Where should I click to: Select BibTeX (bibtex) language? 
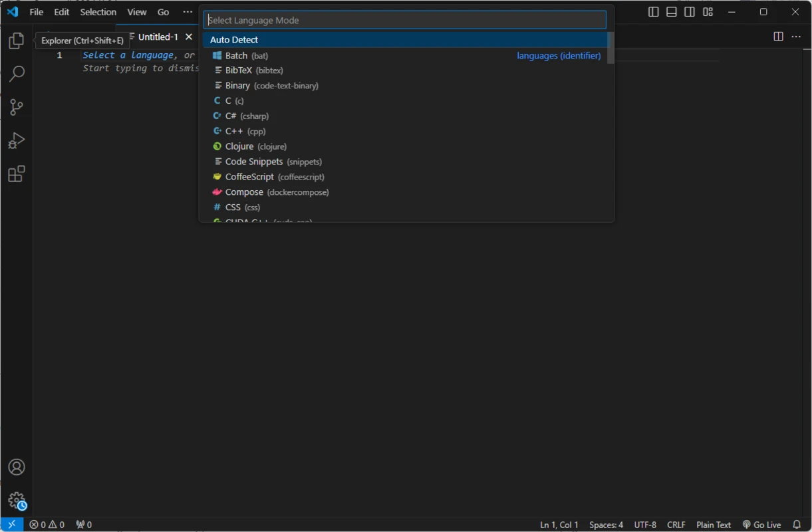(404, 70)
